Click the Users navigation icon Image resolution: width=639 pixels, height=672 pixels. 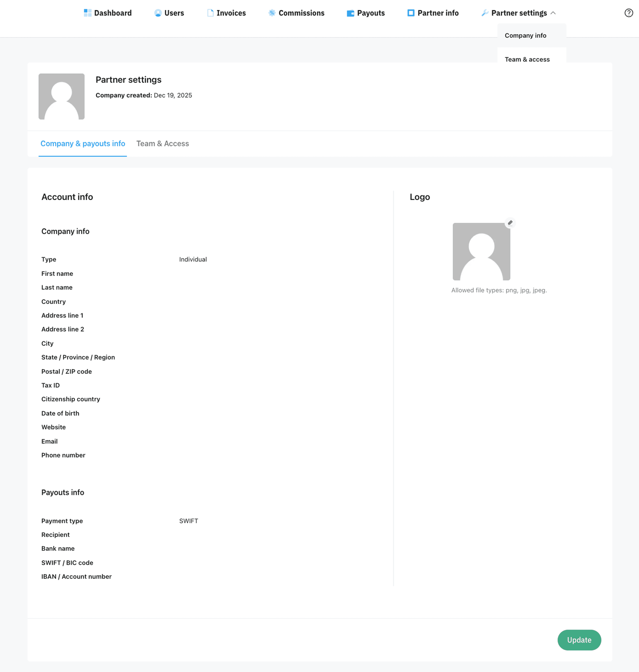click(x=158, y=13)
